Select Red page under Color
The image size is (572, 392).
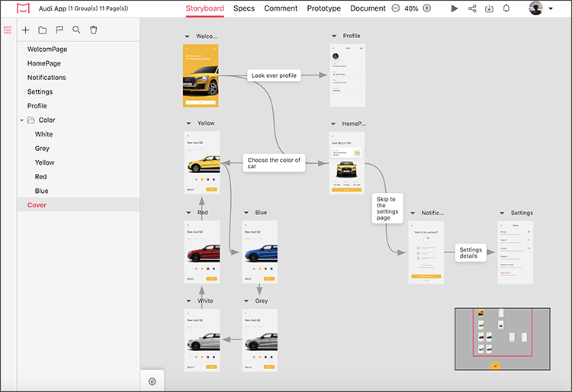(79, 177)
